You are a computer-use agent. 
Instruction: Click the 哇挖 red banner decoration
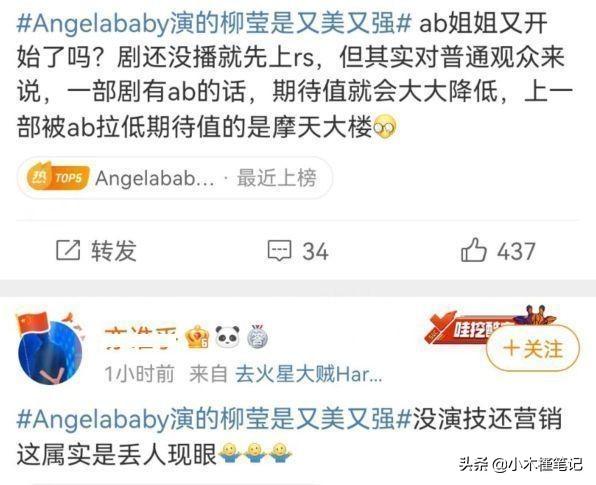point(490,324)
